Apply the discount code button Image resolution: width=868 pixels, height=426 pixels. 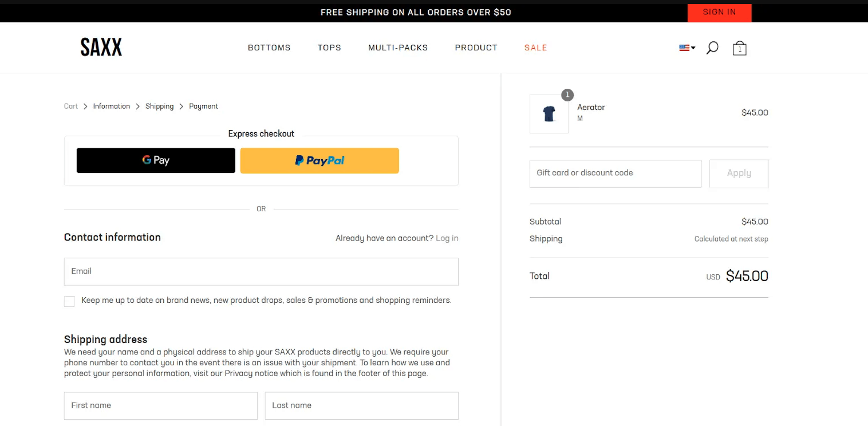pos(739,173)
